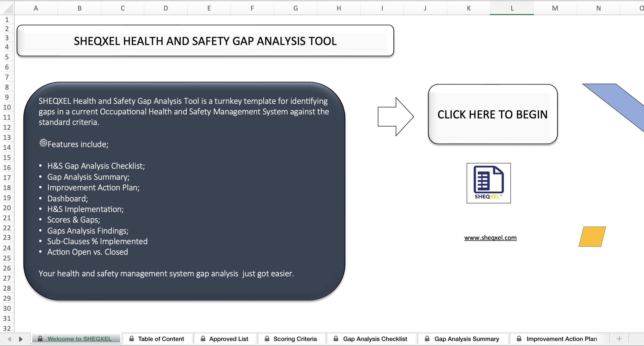Select column A header
Screen dimensions: 644x346
coord(36,8)
